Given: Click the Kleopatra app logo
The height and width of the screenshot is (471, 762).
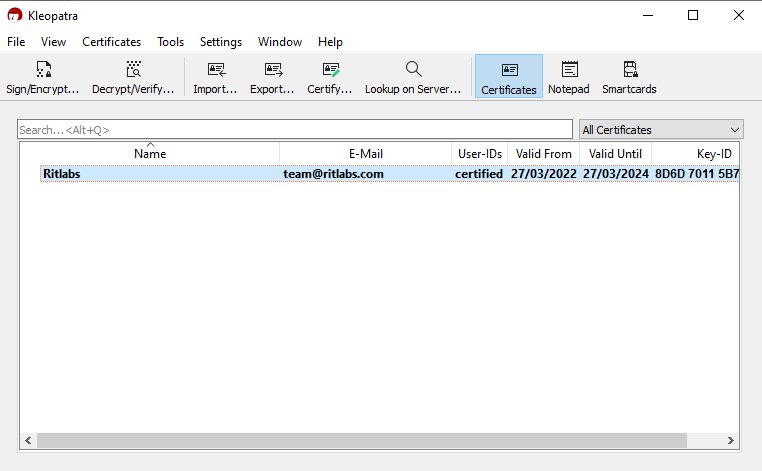Looking at the screenshot, I should pos(15,16).
